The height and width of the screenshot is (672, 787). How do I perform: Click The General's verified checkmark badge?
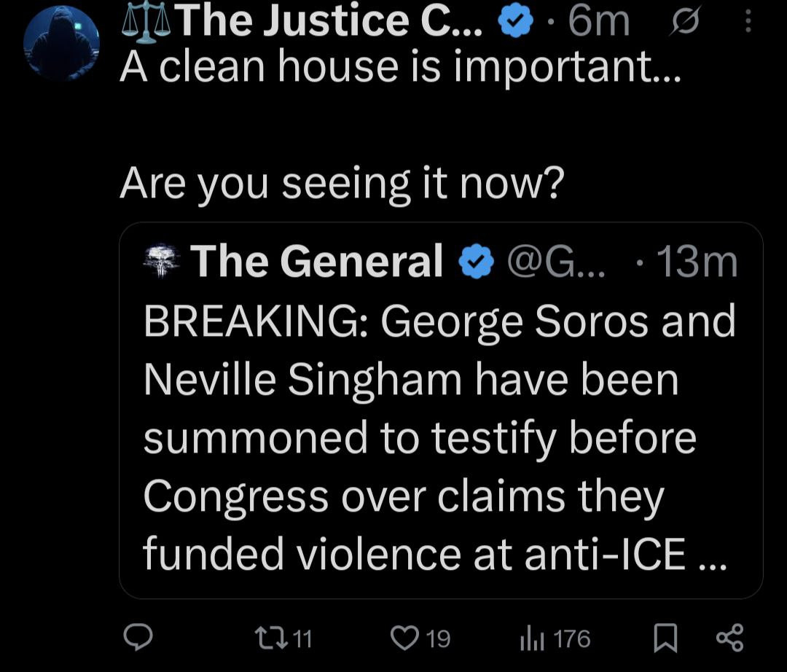click(x=476, y=262)
